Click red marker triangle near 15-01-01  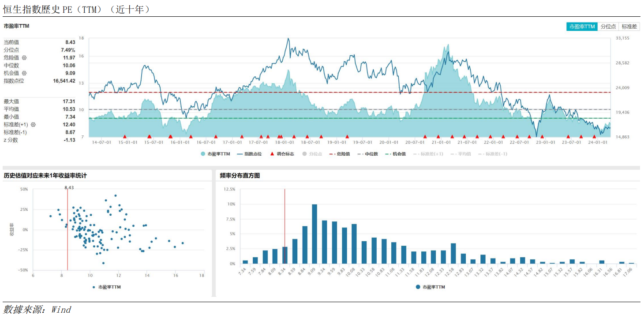tap(125, 136)
